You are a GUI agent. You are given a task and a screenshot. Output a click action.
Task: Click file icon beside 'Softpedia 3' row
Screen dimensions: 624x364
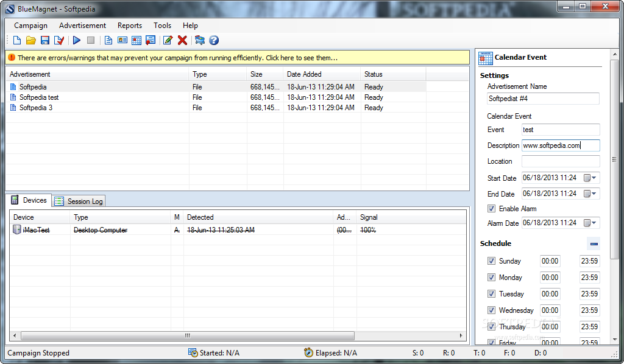coord(13,107)
